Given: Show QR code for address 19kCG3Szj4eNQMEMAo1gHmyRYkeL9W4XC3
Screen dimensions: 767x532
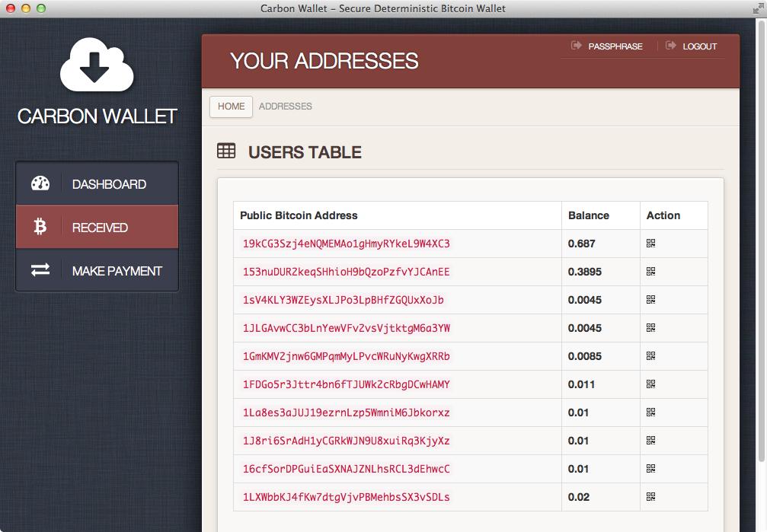Looking at the screenshot, I should 650,243.
